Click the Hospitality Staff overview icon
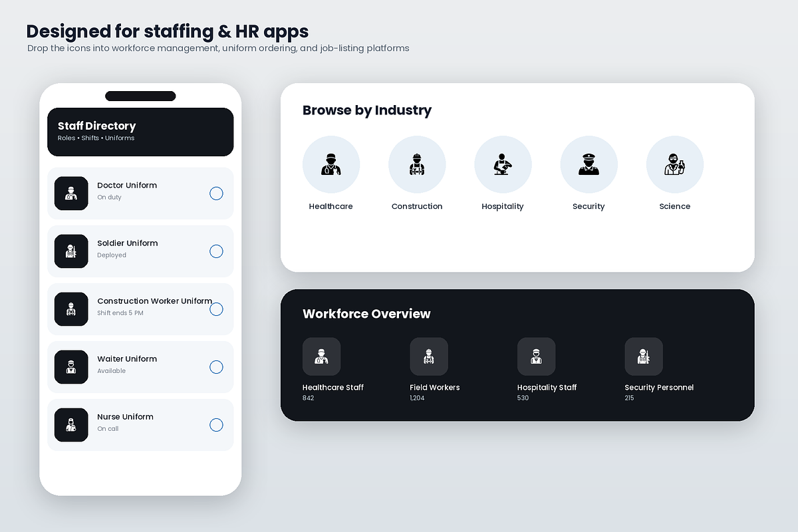This screenshot has width=798, height=532. coord(536,356)
